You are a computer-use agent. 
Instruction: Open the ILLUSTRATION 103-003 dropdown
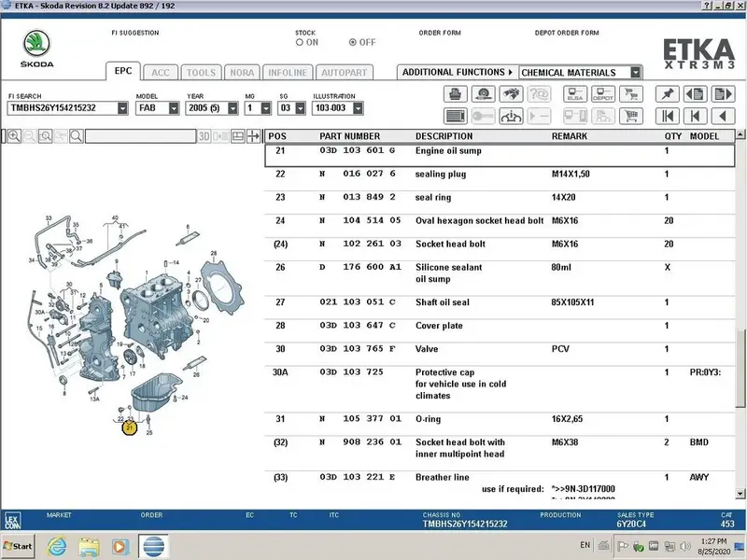tap(359, 108)
